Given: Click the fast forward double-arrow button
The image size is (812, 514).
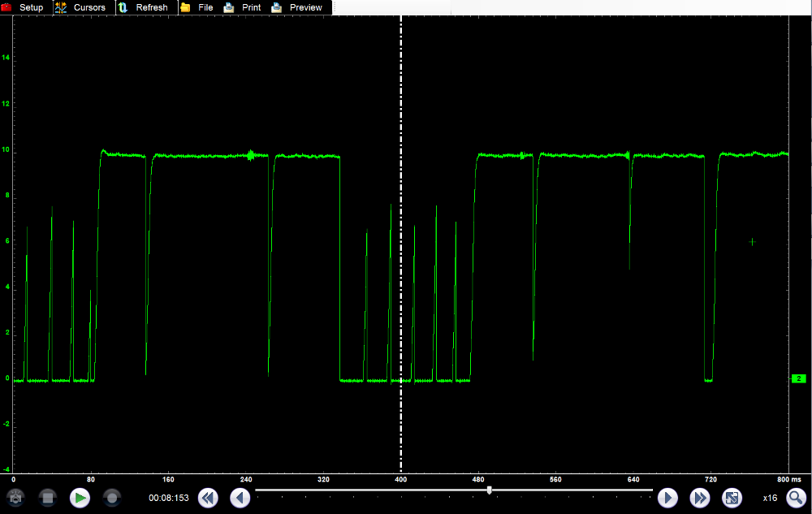Looking at the screenshot, I should (x=700, y=498).
